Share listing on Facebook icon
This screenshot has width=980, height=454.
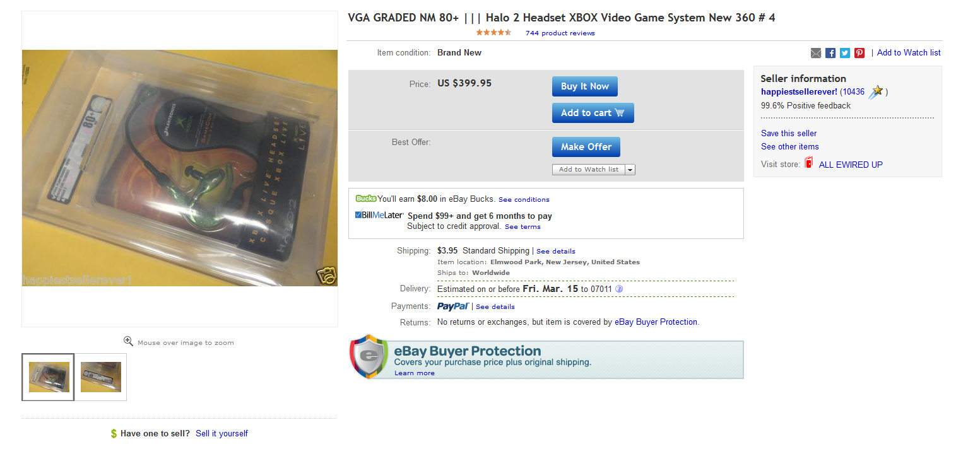click(x=830, y=53)
